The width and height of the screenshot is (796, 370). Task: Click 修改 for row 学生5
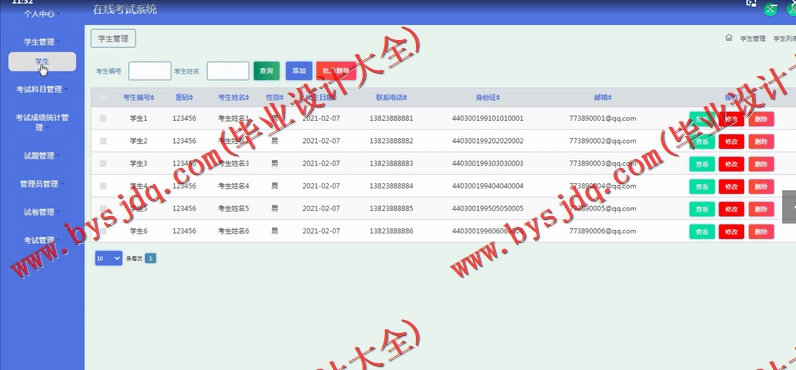pos(731,209)
